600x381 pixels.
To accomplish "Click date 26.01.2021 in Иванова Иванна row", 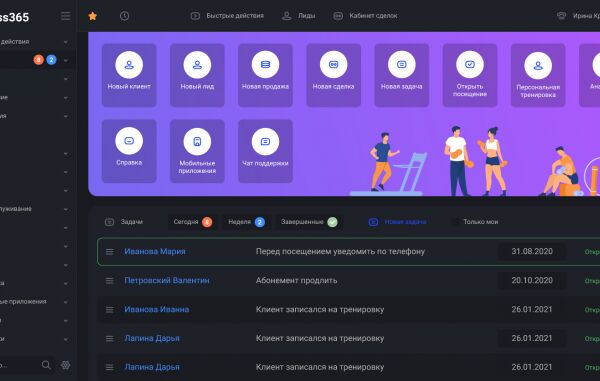I will (x=532, y=309).
